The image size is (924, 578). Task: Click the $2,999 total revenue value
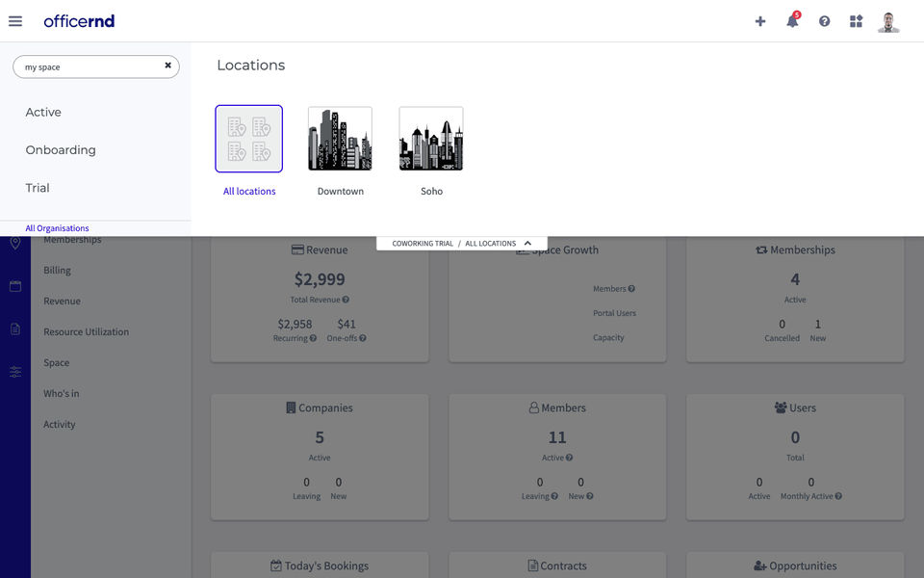(x=320, y=279)
